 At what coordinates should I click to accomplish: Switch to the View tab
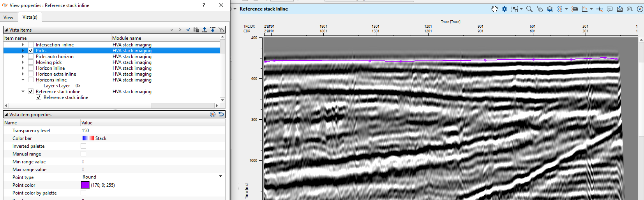coord(9,17)
